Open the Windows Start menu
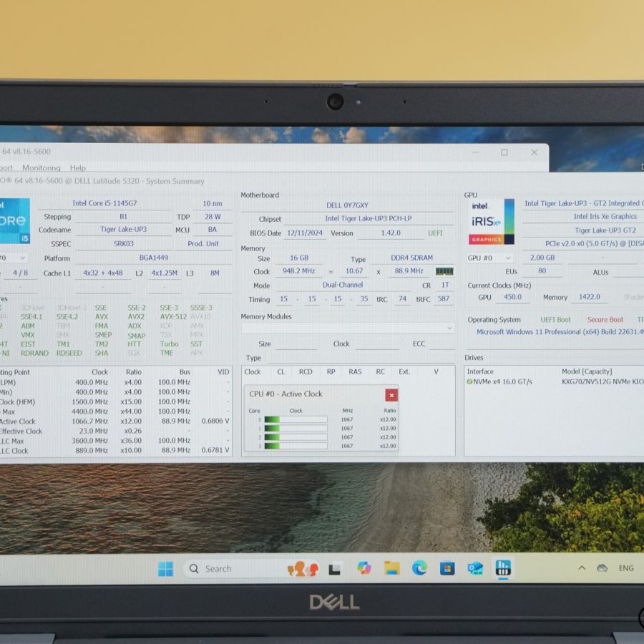 coord(165,569)
